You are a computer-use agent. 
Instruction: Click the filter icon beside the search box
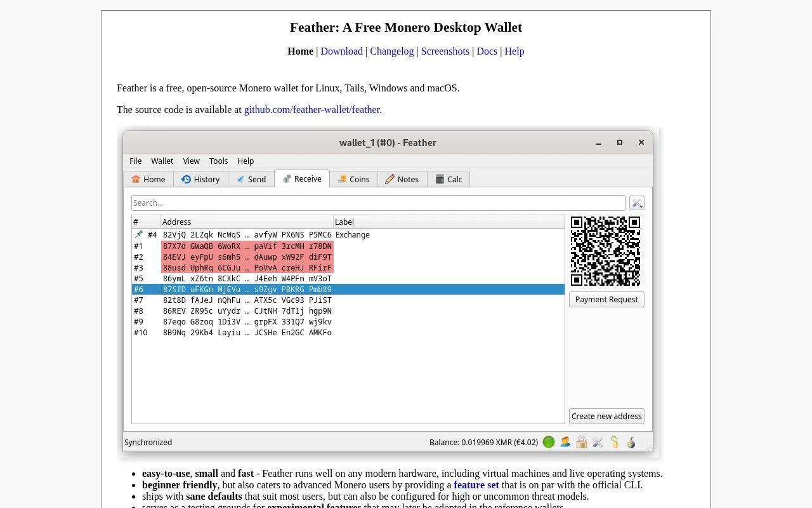pyautogui.click(x=637, y=203)
